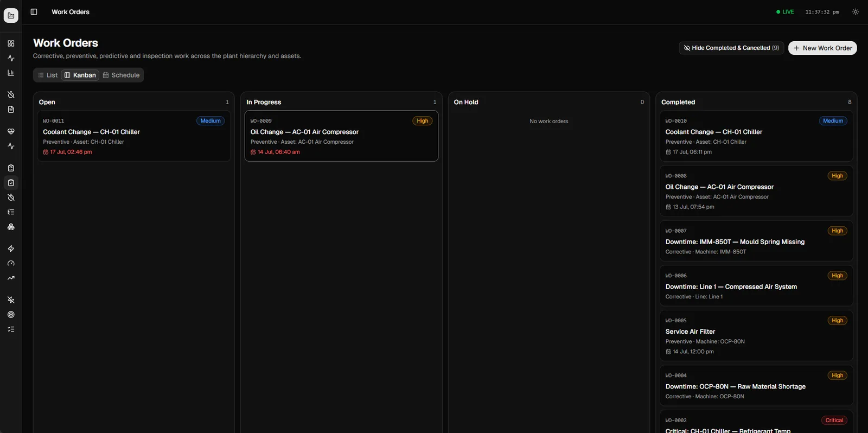Image resolution: width=868 pixels, height=433 pixels.
Task: Click the factory logo icon at sidebar top
Action: tap(11, 16)
